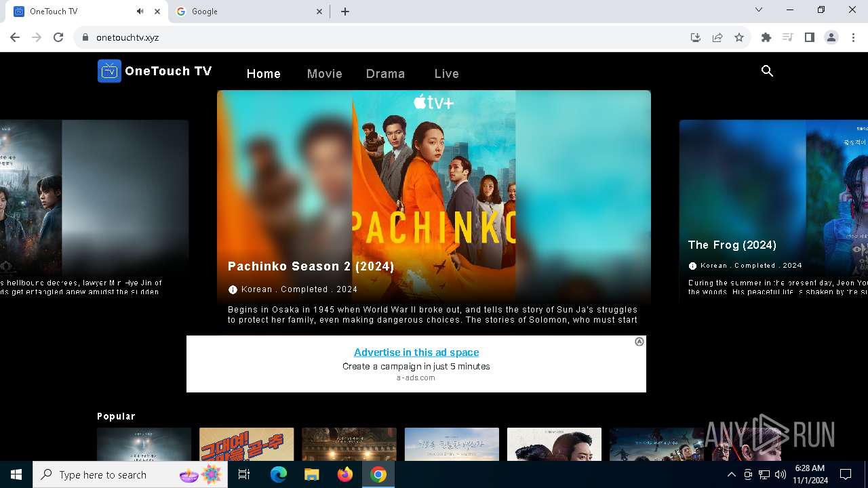Close the OneTouch TV browser tab
Screen dimensions: 868x488
click(x=157, y=12)
